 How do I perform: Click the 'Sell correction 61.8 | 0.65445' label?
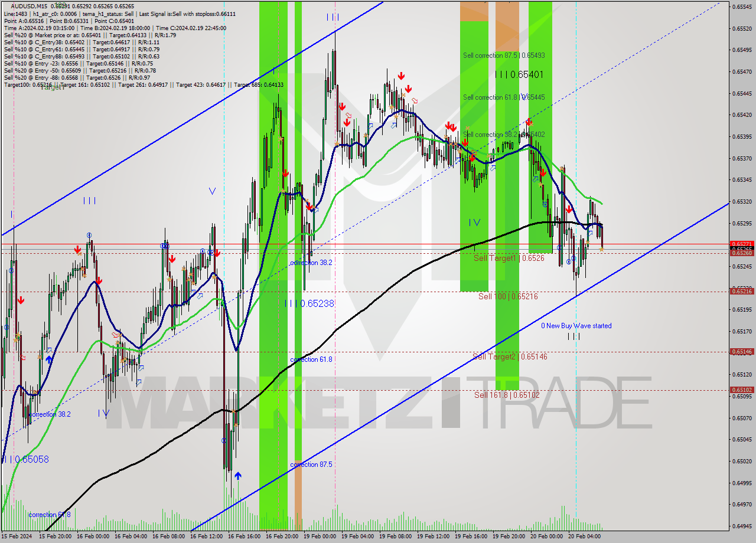coord(504,97)
